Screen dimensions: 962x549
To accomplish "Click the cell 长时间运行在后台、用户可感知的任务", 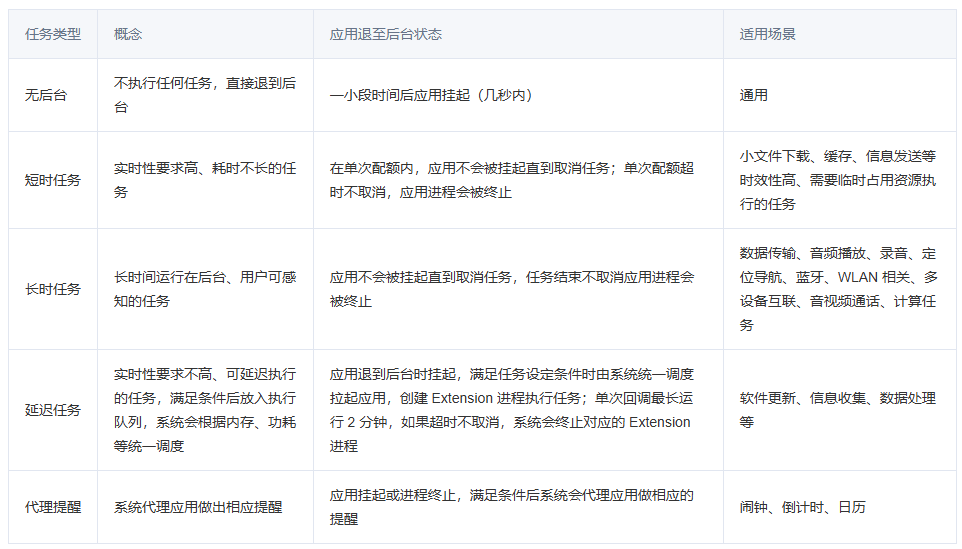I will tap(206, 289).
